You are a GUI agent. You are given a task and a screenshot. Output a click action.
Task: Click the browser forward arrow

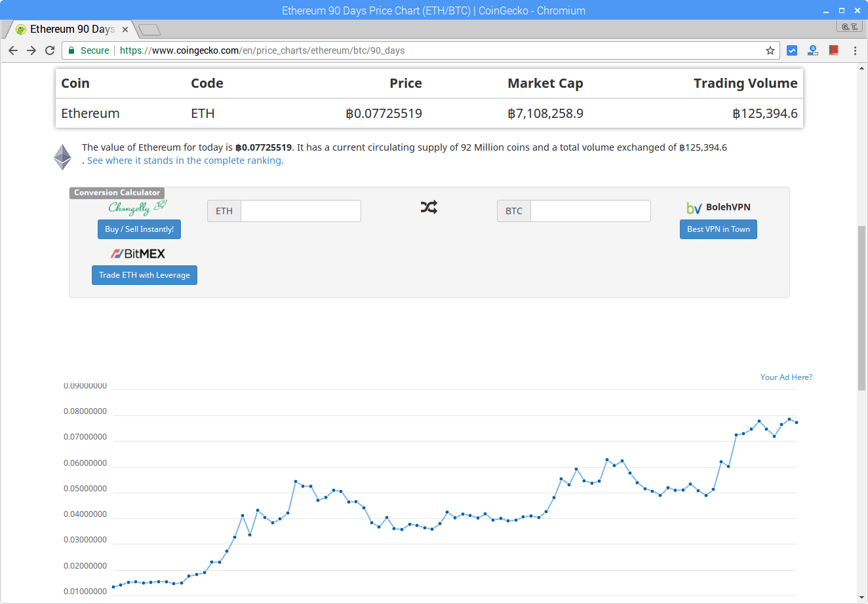coord(31,50)
